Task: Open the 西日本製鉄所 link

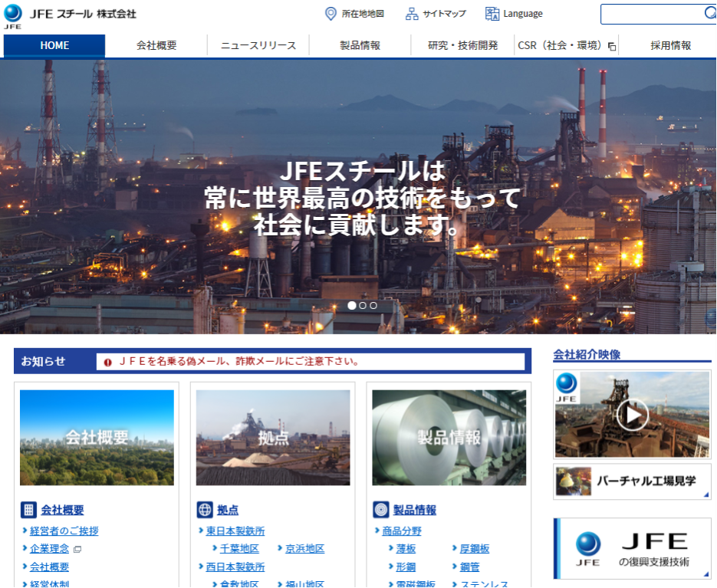Action: 235,567
